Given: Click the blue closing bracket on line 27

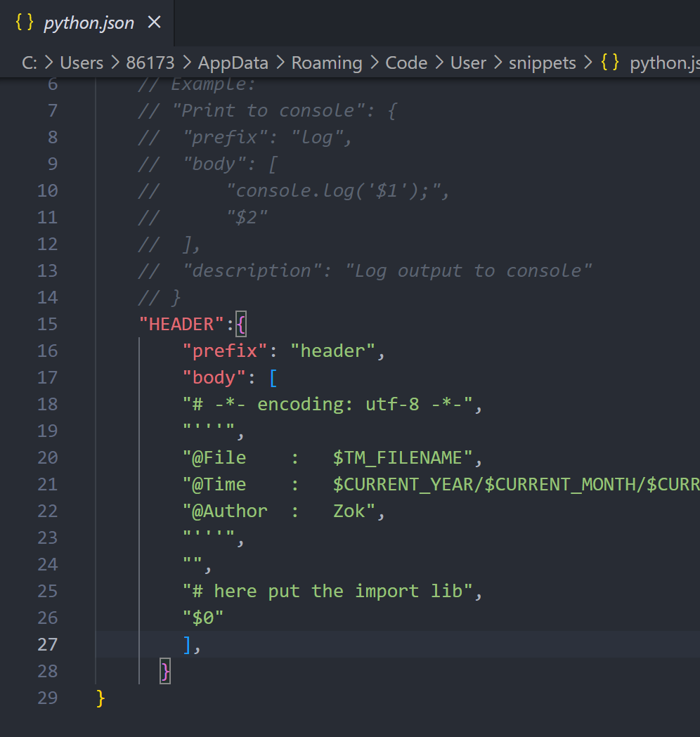Looking at the screenshot, I should point(187,644).
